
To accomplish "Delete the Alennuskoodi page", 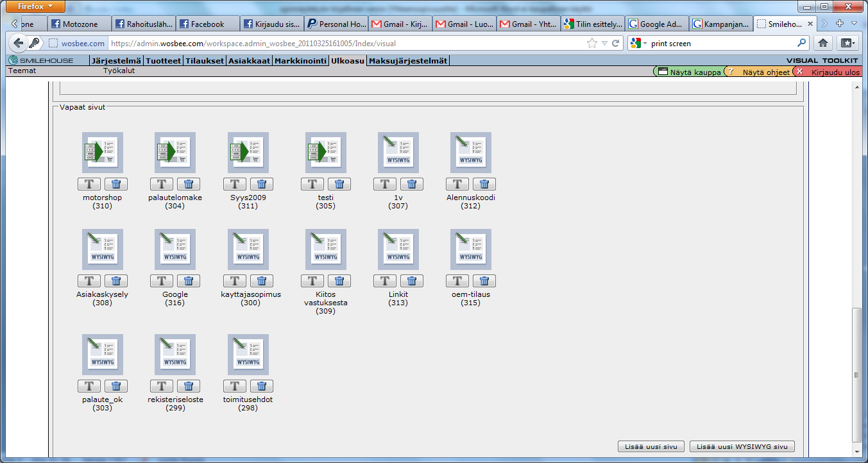I will click(484, 185).
